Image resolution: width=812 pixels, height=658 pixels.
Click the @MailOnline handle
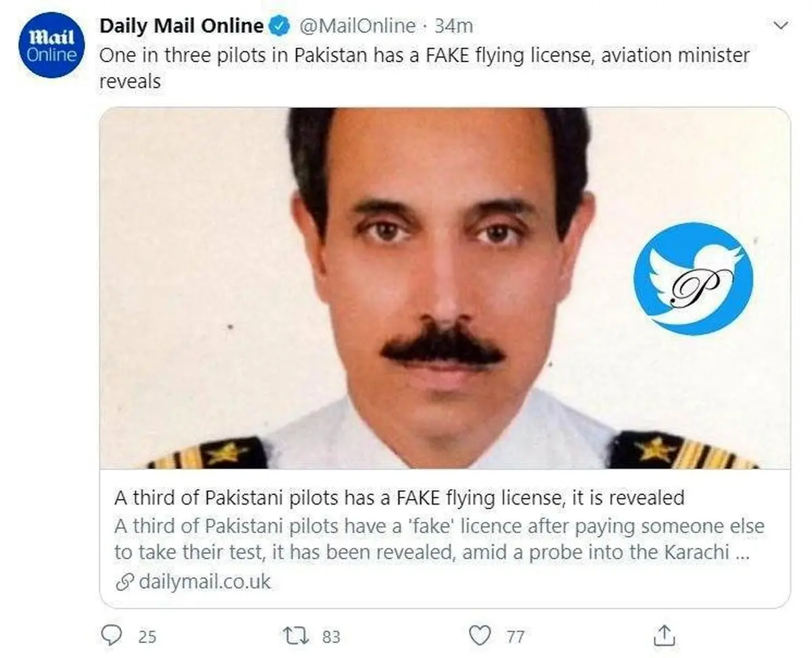357,26
